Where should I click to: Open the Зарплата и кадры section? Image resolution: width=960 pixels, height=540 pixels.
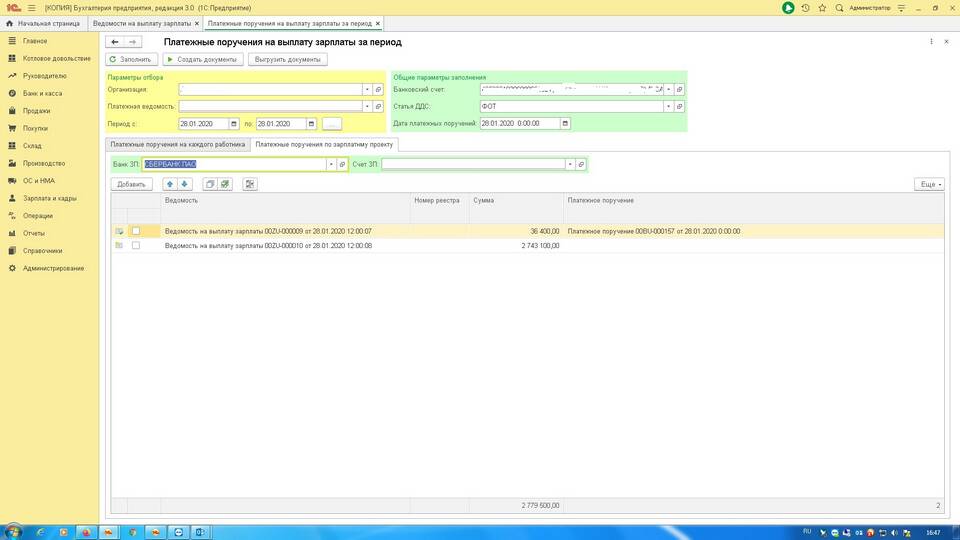pos(50,198)
